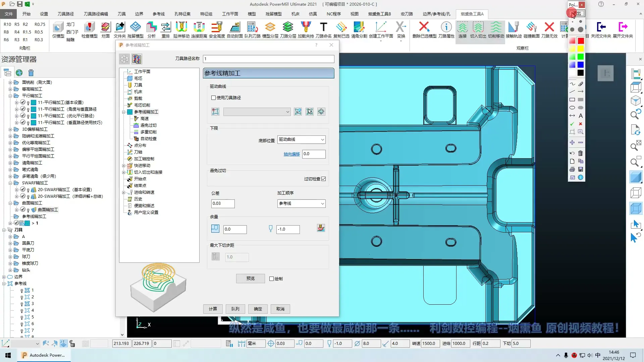Check the 绘制 checkbox

[x=272, y=279]
